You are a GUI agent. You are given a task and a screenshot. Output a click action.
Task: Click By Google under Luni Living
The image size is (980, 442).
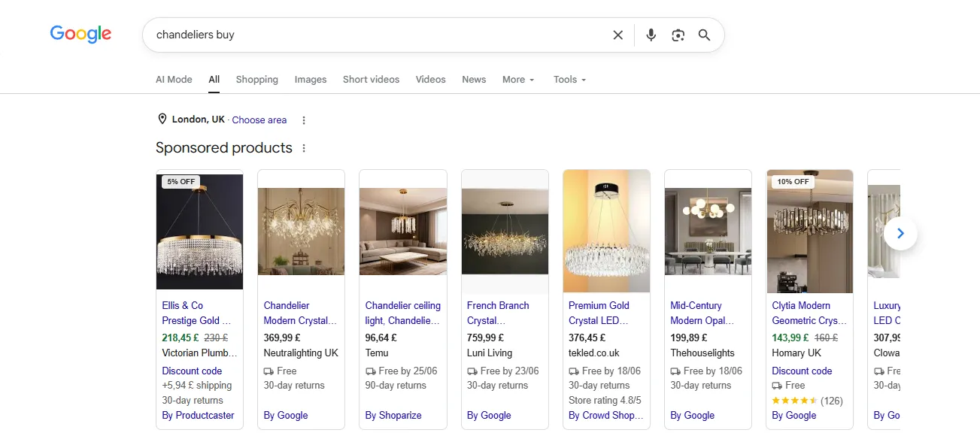pos(489,415)
